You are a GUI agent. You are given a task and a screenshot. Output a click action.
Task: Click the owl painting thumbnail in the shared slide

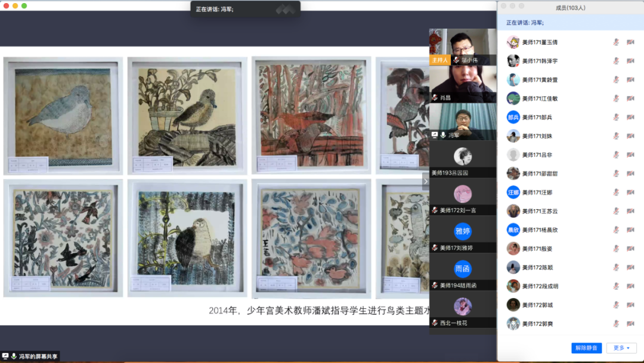(187, 237)
